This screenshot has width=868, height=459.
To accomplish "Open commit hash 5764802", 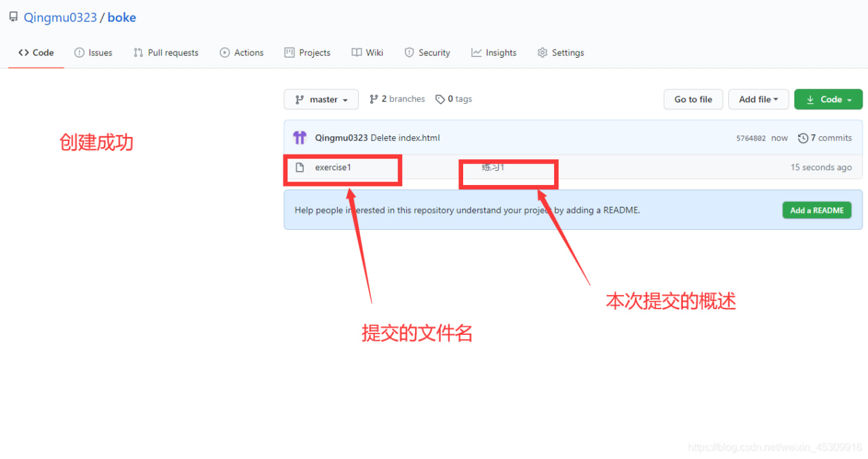I will click(x=751, y=138).
